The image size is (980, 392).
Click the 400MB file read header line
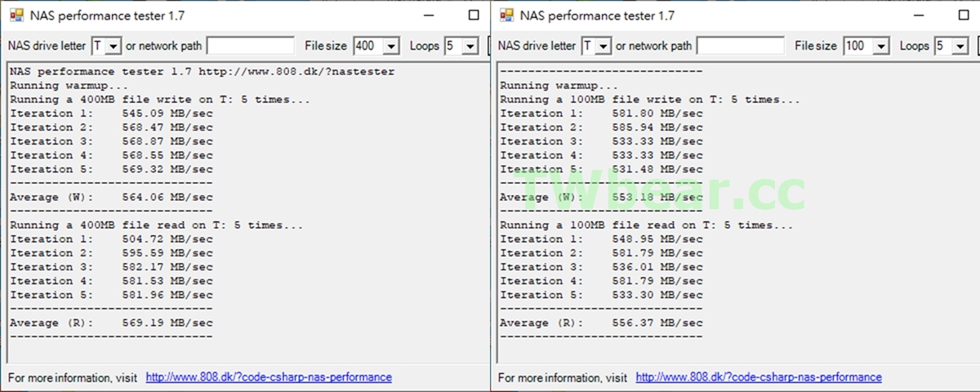tap(156, 225)
